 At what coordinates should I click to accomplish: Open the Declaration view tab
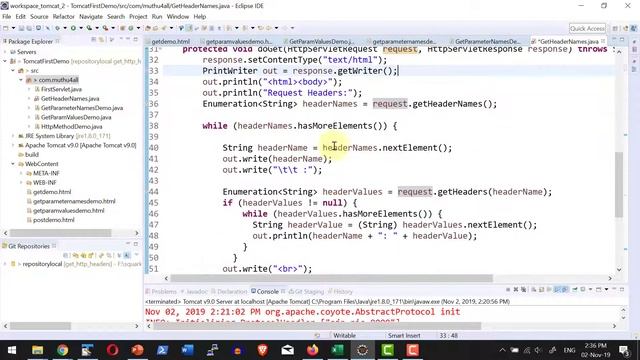[x=229, y=291]
